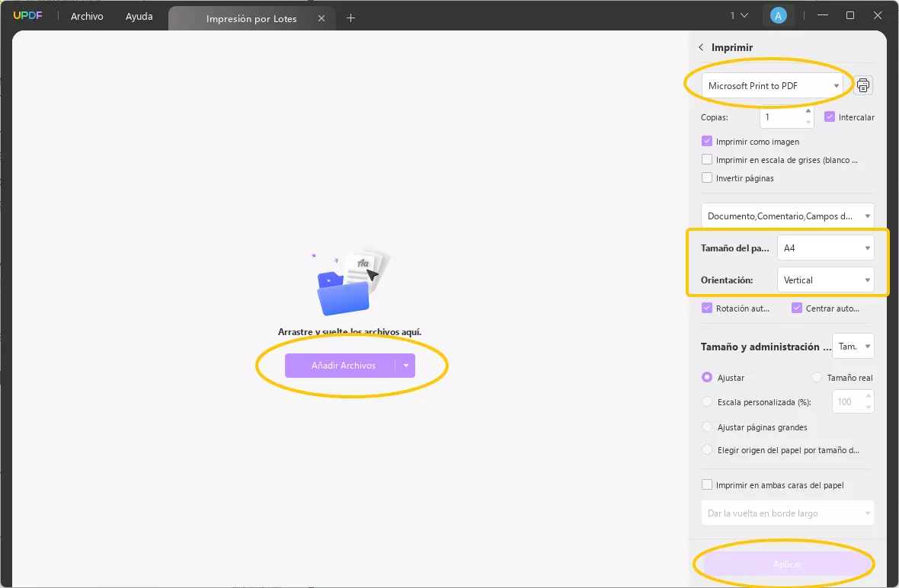This screenshot has width=899, height=588.
Task: Toggle the Rotación automática checkbox
Action: pos(707,308)
